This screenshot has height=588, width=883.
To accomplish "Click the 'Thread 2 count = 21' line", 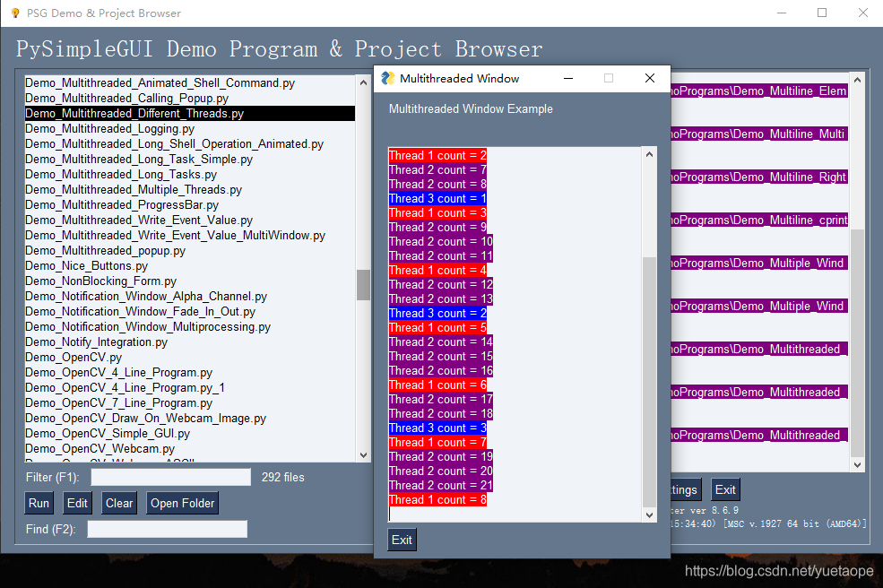I will (x=441, y=486).
